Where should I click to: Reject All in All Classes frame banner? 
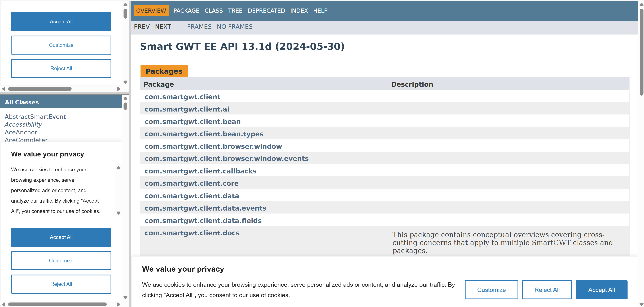(61, 284)
